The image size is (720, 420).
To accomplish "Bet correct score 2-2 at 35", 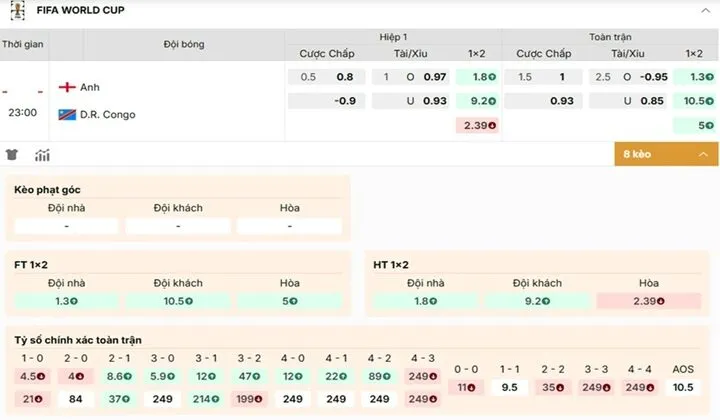I will [553, 387].
